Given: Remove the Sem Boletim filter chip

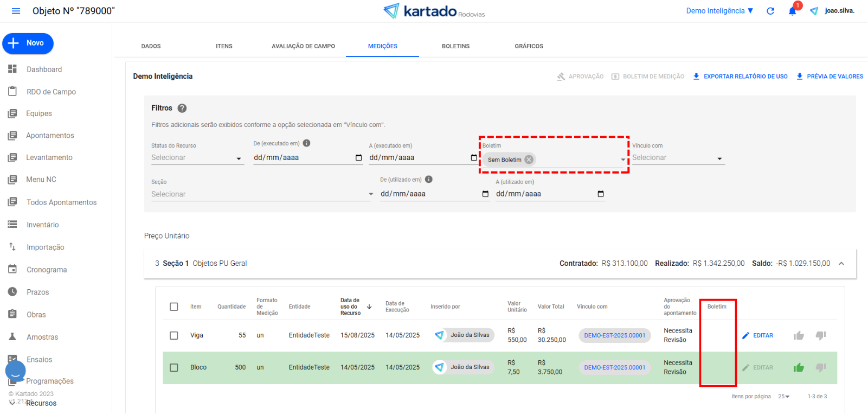Looking at the screenshot, I should click(529, 160).
